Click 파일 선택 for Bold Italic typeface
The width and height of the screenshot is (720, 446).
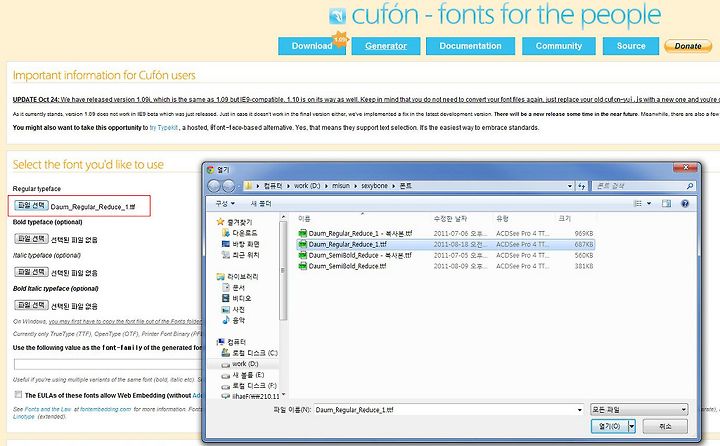pos(31,305)
